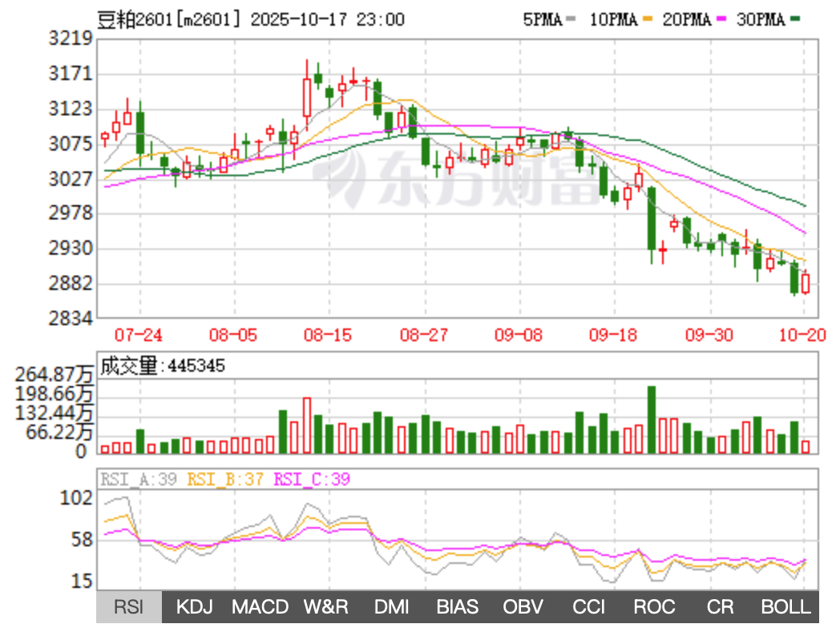Select the OBV indicator tab
Screen dimensions: 840x636
pos(523,607)
